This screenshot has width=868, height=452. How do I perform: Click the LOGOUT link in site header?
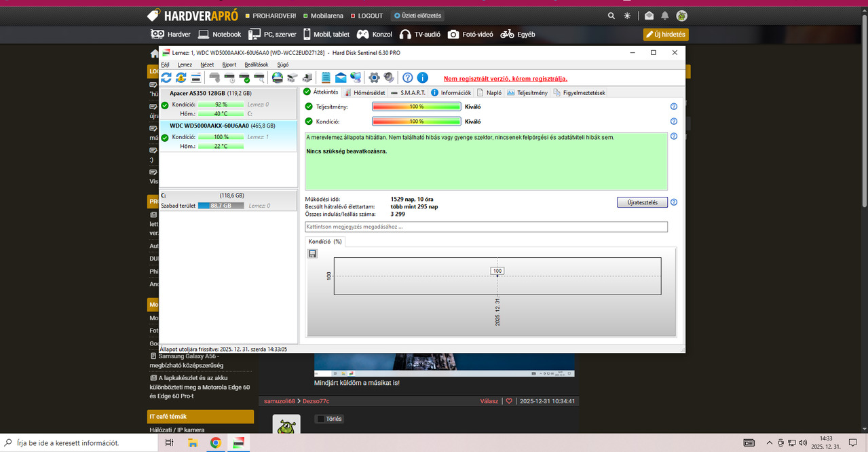tap(366, 16)
